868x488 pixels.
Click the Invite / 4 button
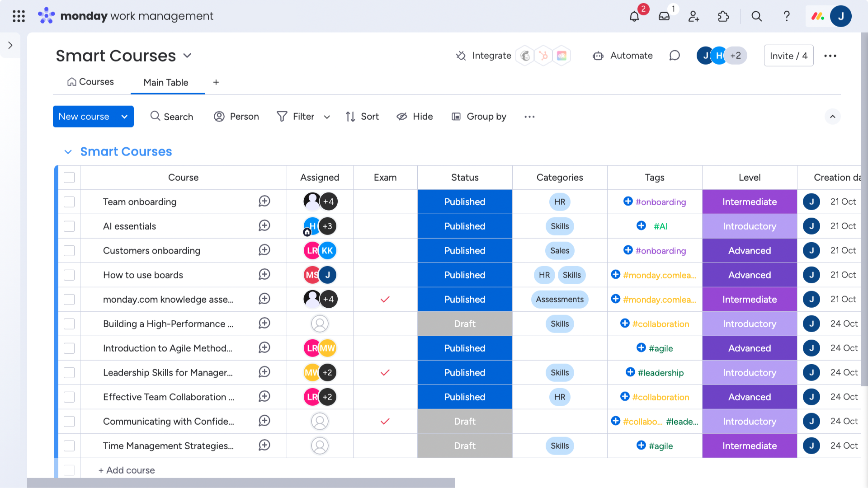788,56
